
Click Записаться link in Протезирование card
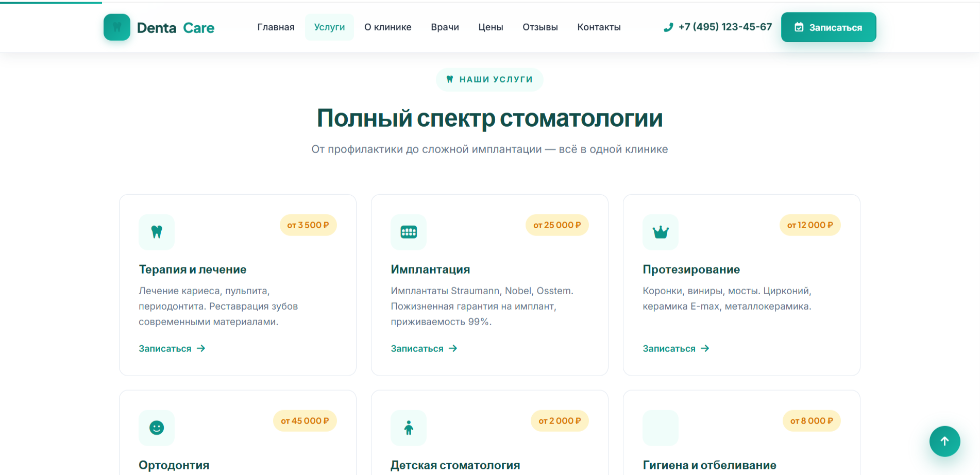[676, 349]
